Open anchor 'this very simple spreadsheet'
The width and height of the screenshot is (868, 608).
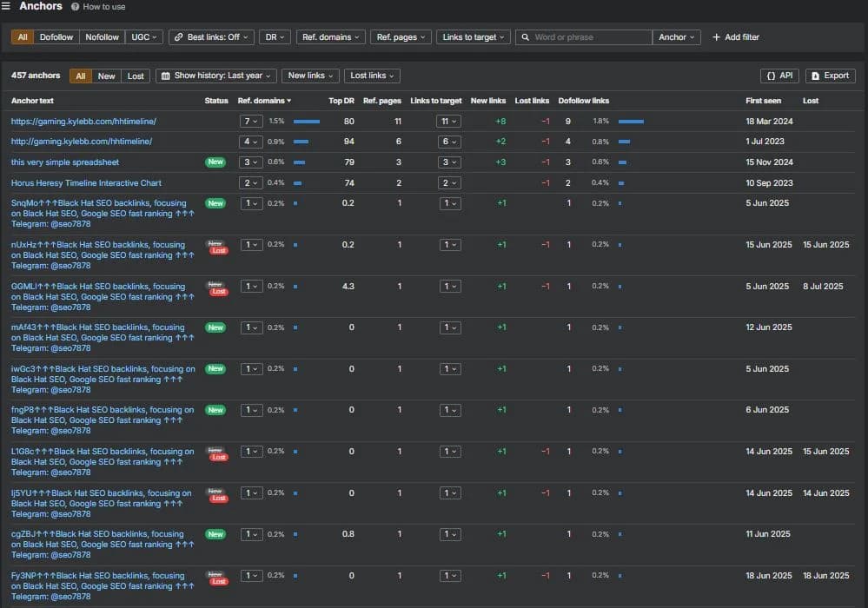(x=65, y=162)
